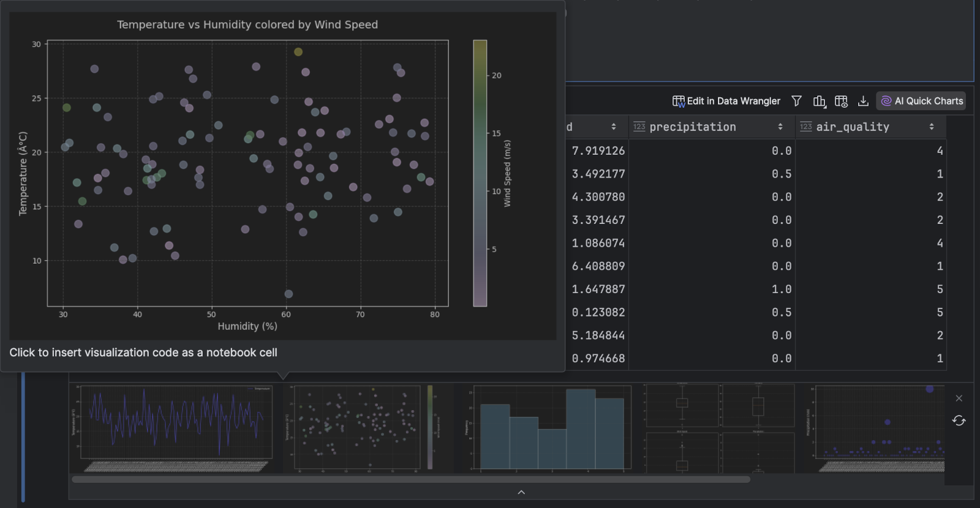Select the temperature line chart thumbnail
This screenshot has height=508, width=980.
(175, 428)
